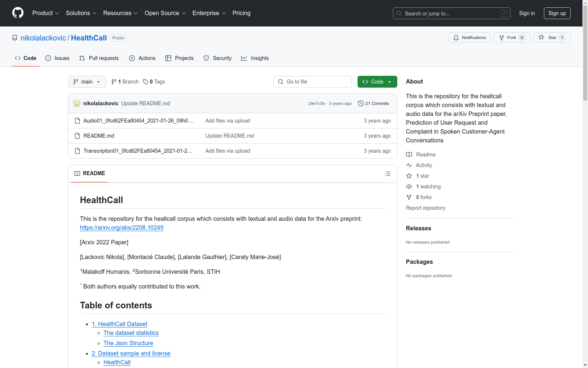Switch to the Pull requests tab
Image resolution: width=588 pixels, height=368 pixels.
(x=99, y=58)
